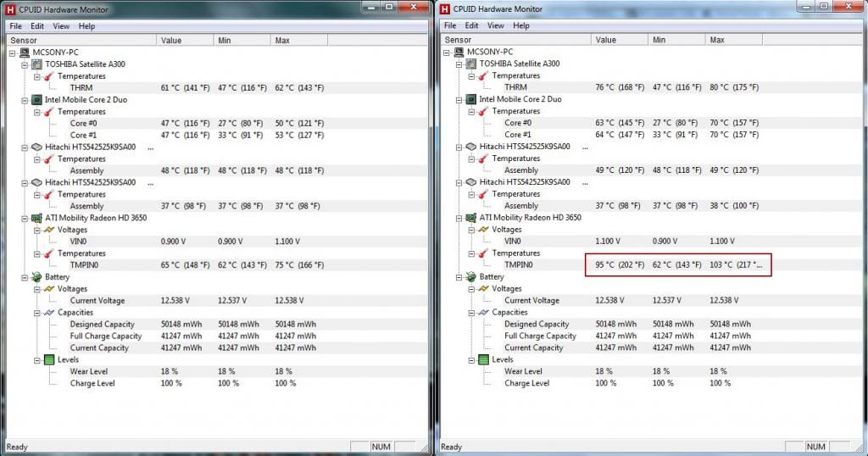The height and width of the screenshot is (456, 868).
Task: Click Sensor column header in left window
Action: point(81,41)
